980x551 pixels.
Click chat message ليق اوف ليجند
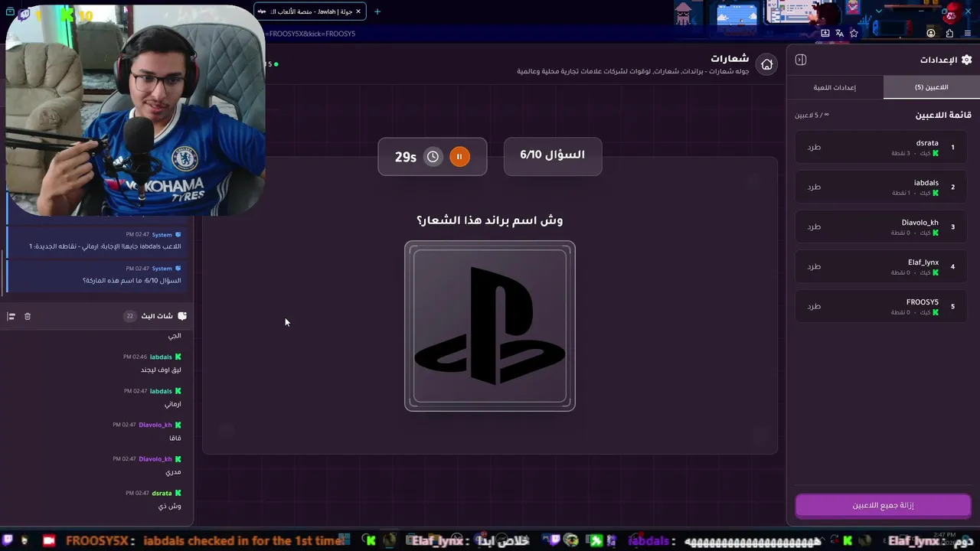tap(161, 370)
